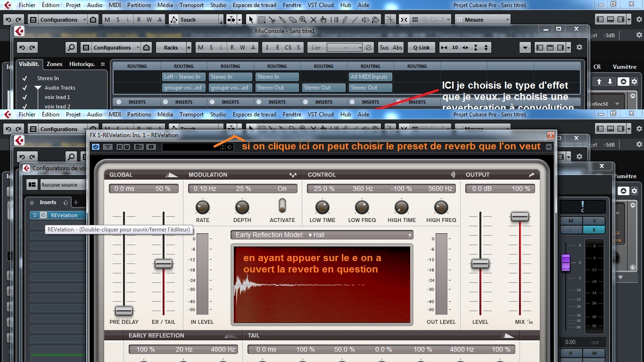Click the 0.0 dB output level value
Screen dimensions: 644x362
coord(481,189)
